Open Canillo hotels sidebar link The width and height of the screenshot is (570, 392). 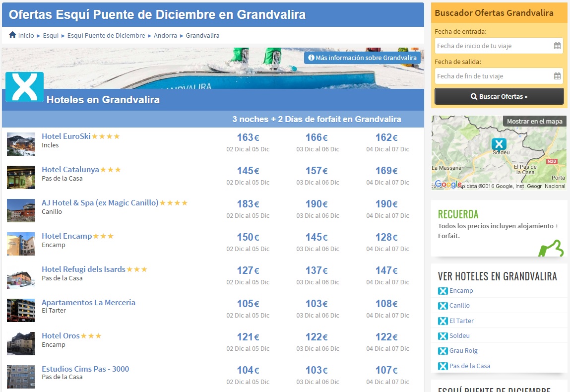pos(459,306)
